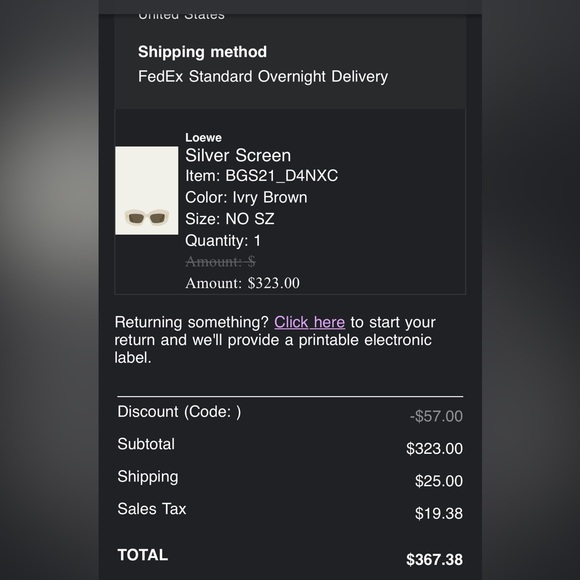This screenshot has height=580, width=580.
Task: Click the $367.38 total amount
Action: (434, 560)
